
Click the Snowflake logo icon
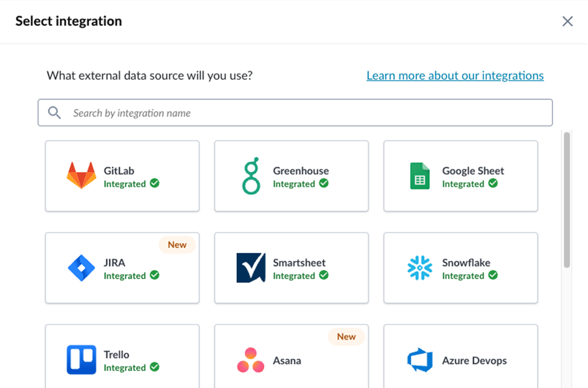pos(420,268)
